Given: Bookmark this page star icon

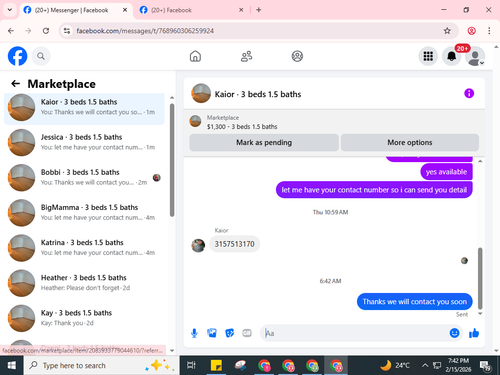Looking at the screenshot, I should 447,31.
